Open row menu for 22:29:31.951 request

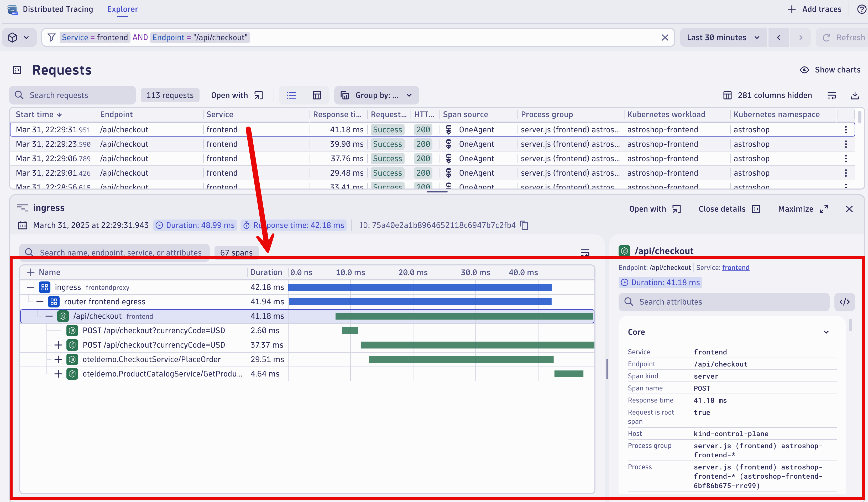coord(846,129)
